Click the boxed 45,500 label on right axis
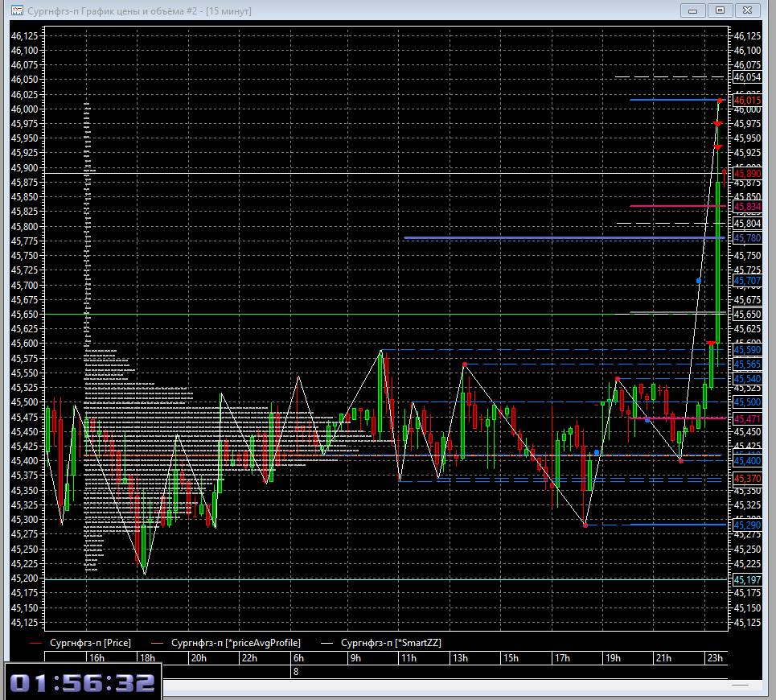Screen dimensions: 776x700 [747, 402]
